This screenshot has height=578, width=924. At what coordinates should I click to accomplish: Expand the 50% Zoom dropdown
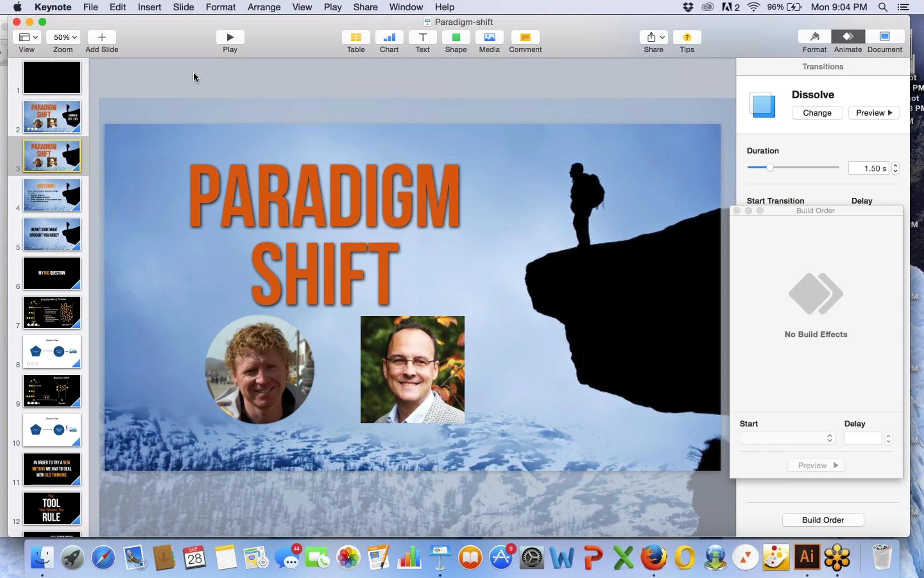(x=63, y=37)
